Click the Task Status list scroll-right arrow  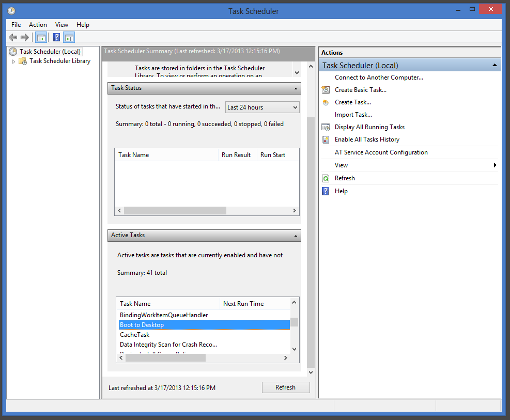click(295, 211)
